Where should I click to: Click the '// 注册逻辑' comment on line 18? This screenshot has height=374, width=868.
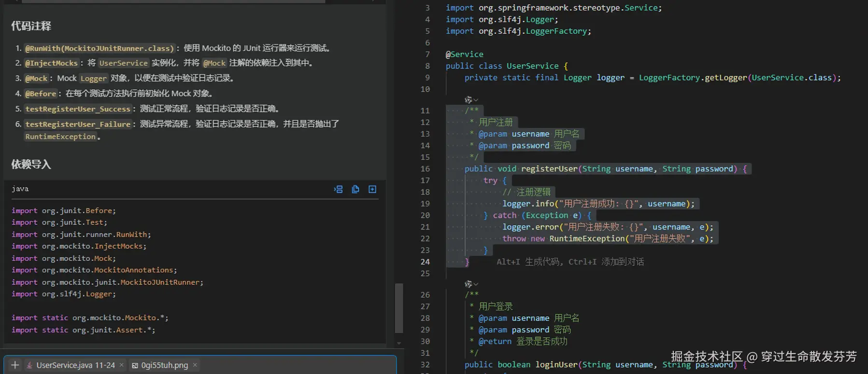click(526, 192)
